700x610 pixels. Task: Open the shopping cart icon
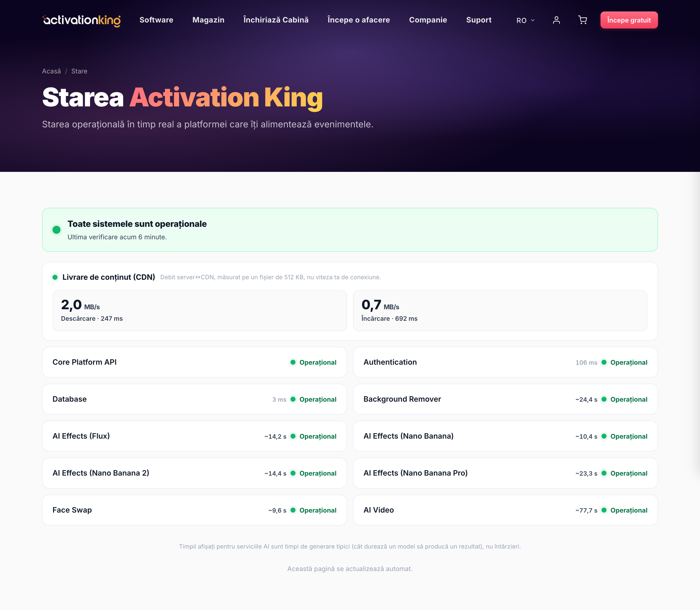pos(582,20)
